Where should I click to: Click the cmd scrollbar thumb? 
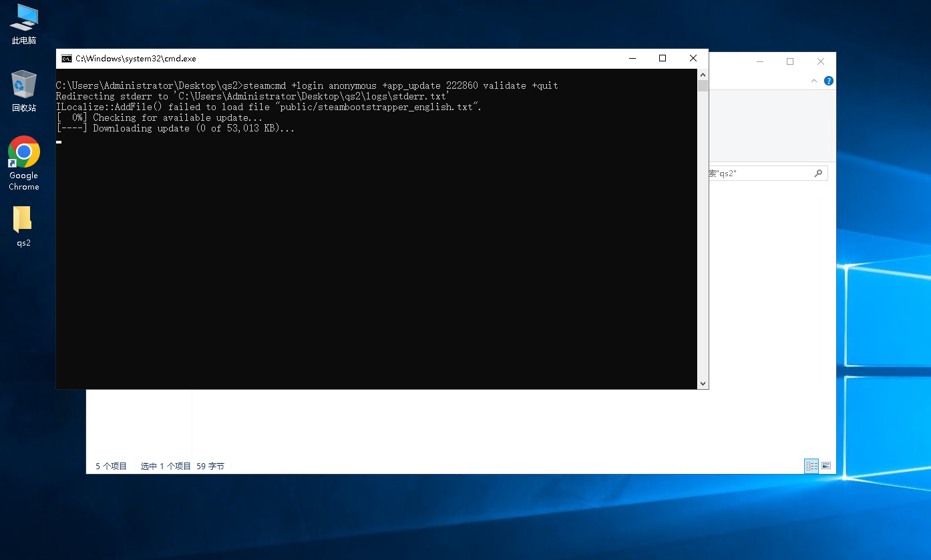(x=703, y=86)
